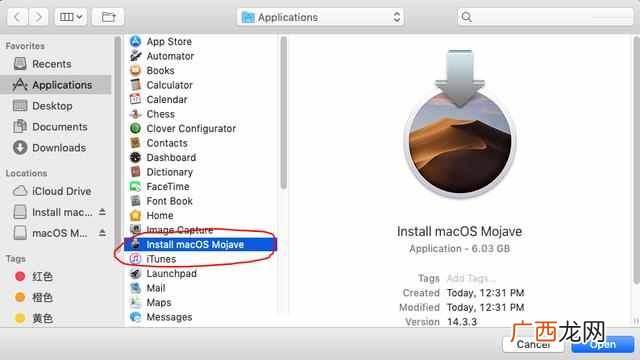The image size is (640, 360).
Task: Click inside the search field
Action: 545,17
